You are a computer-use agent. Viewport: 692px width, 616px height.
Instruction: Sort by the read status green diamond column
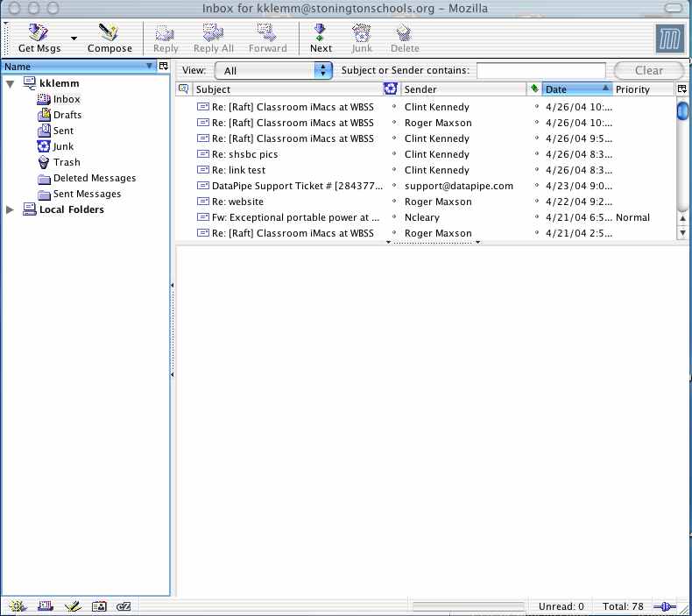533,89
